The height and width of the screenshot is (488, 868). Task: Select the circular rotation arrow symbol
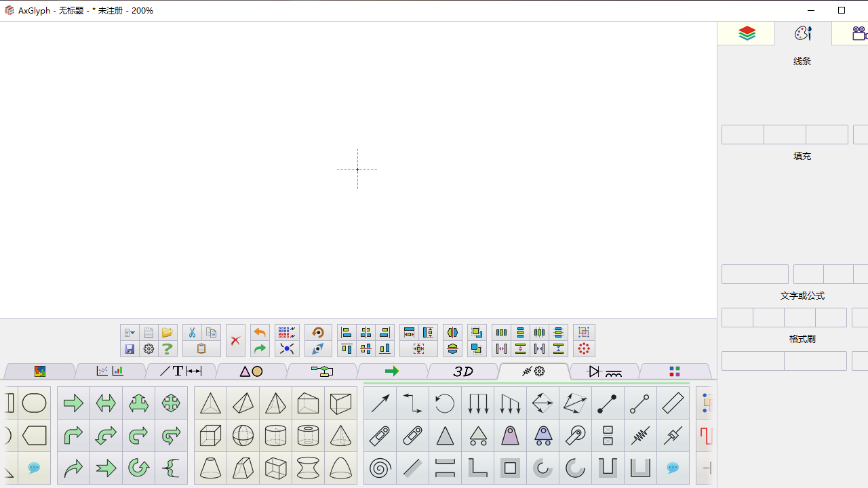tap(445, 403)
